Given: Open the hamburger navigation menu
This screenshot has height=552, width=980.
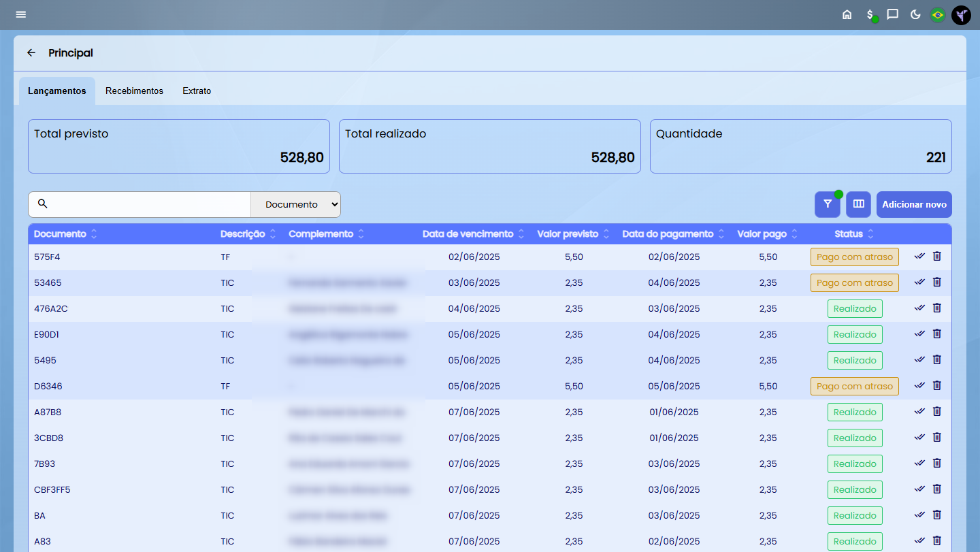Looking at the screenshot, I should click(x=21, y=14).
